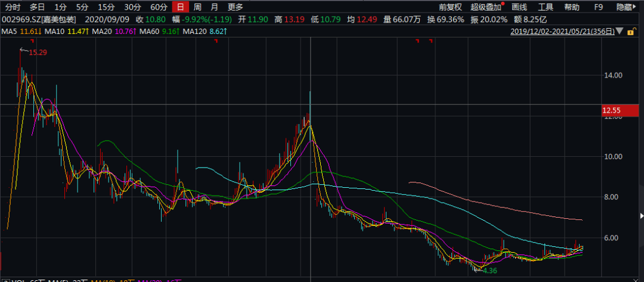Click right-edge panel expand arrow
Screen dimensions: 644x282
coord(642,216)
